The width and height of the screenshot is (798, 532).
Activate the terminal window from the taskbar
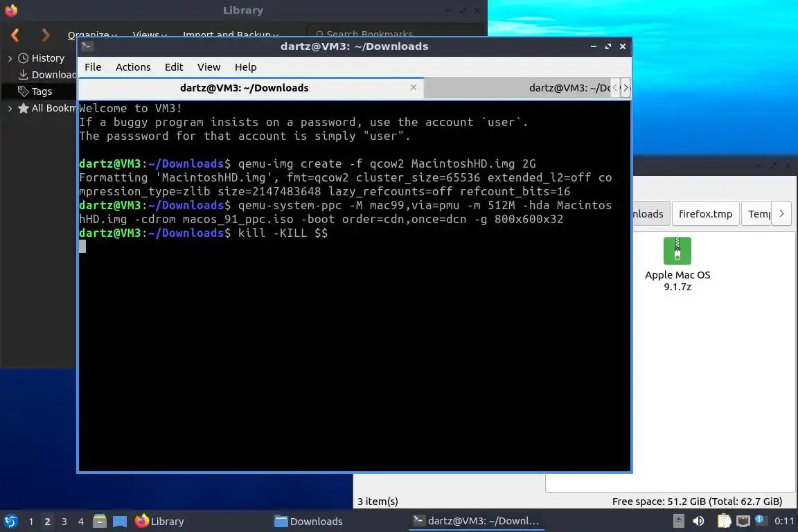tap(476, 522)
